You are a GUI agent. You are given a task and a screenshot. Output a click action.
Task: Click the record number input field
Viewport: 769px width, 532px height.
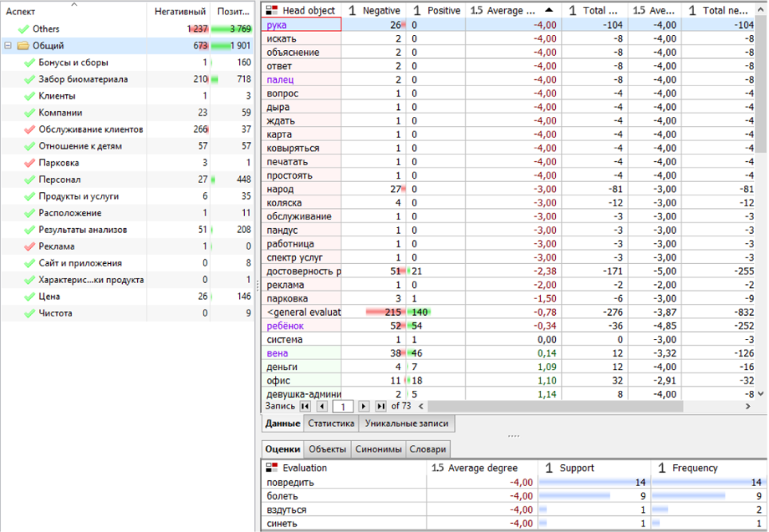(x=341, y=407)
